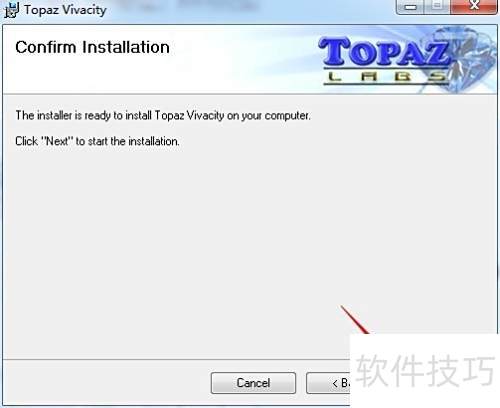
Task: Minimize the Topaz Vivacity installer window
Action: [x=410, y=7]
